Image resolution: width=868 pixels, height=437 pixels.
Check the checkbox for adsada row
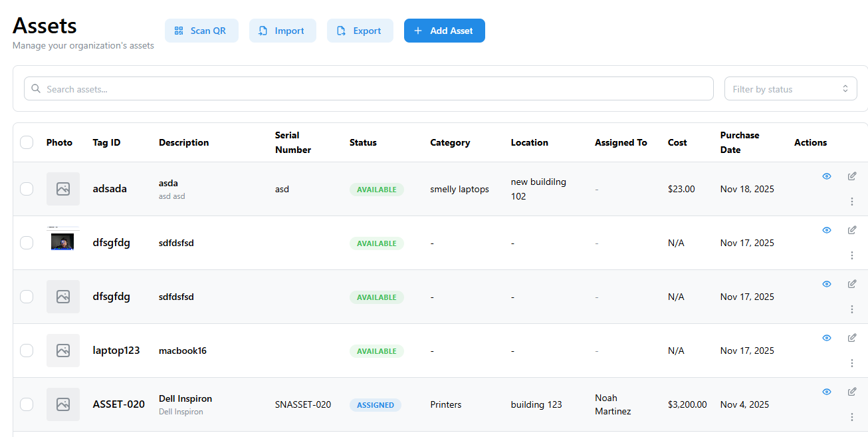27,189
